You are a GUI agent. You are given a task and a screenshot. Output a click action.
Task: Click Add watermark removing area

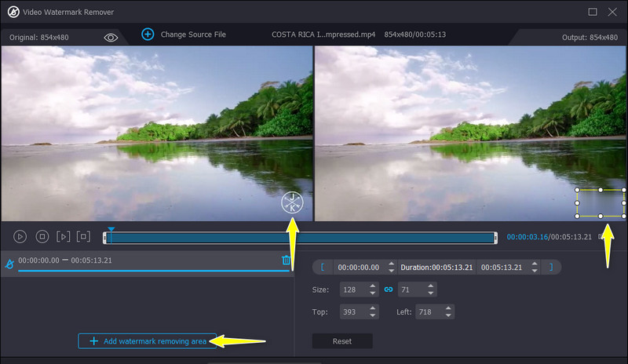click(148, 341)
